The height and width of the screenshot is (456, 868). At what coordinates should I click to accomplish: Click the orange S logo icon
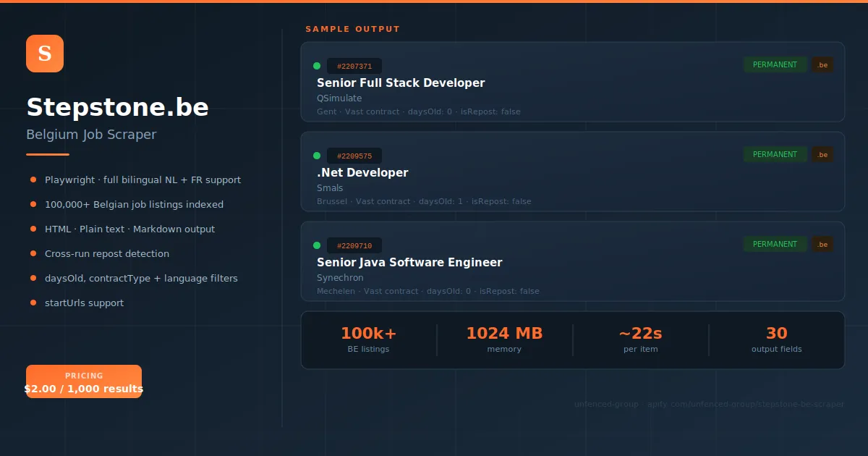click(45, 54)
